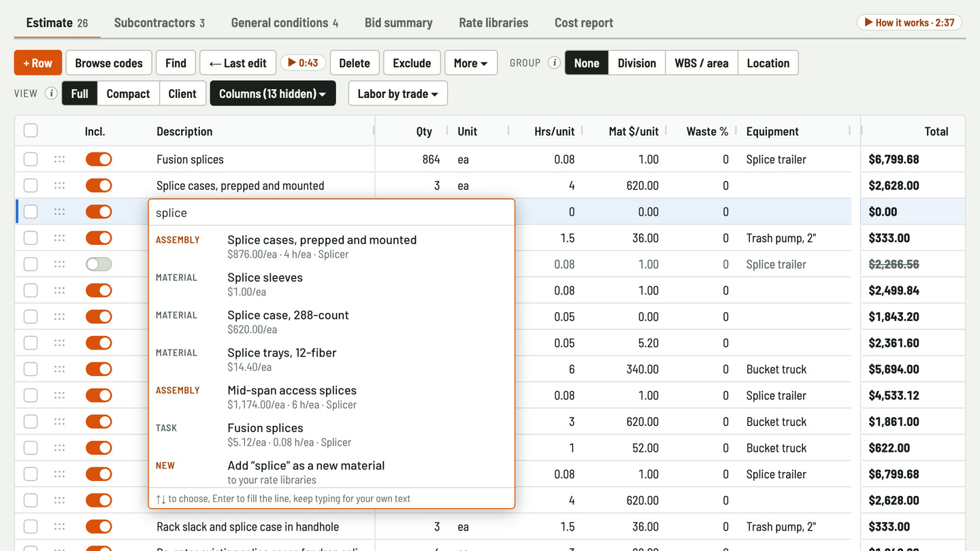Image resolution: width=980 pixels, height=551 pixels.
Task: Group the estimate by Division
Action: click(x=637, y=63)
